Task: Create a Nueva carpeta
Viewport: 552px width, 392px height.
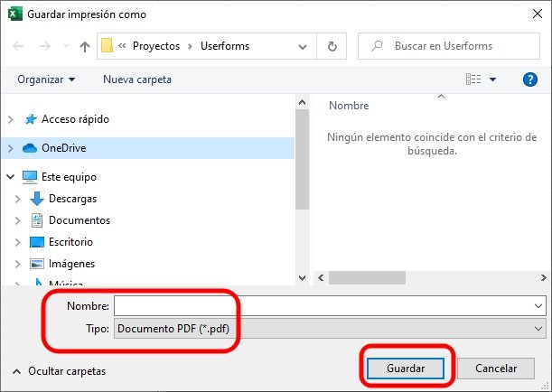Action: tap(137, 79)
